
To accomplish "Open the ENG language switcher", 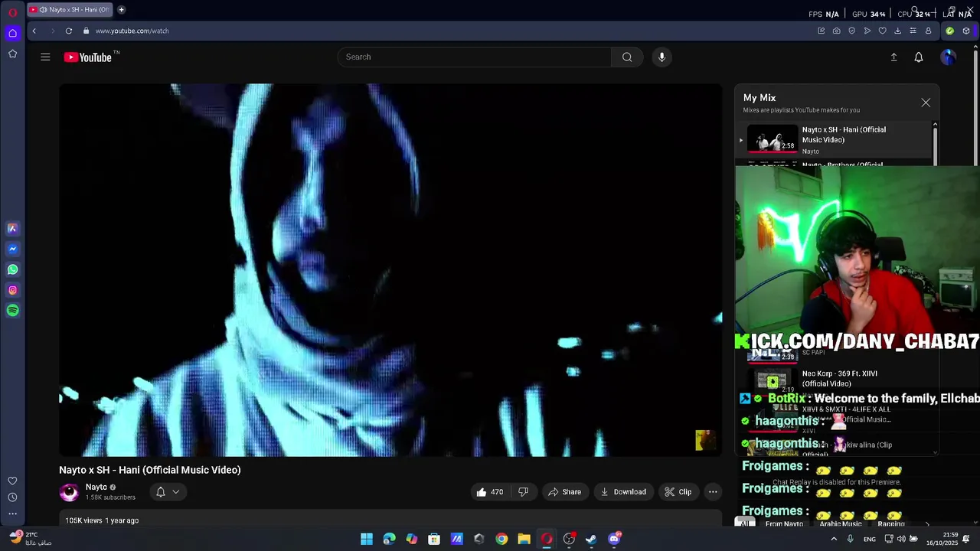I will click(870, 540).
